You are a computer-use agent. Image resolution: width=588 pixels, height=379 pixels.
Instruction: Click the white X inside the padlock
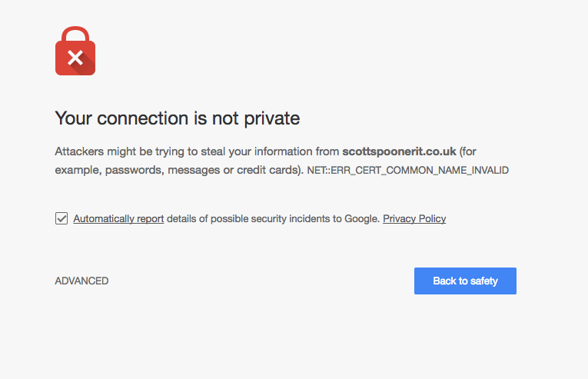[x=75, y=56]
